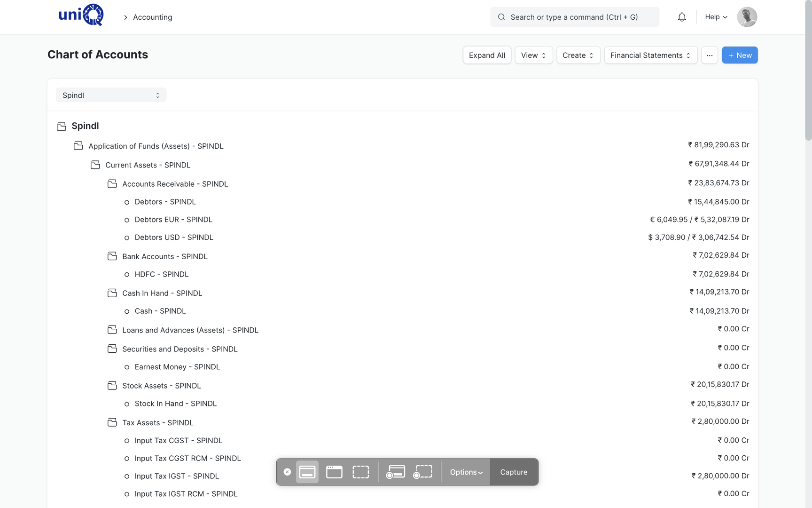This screenshot has width=812, height=508.
Task: Collapse Current Assets folder icon
Action: [95, 165]
